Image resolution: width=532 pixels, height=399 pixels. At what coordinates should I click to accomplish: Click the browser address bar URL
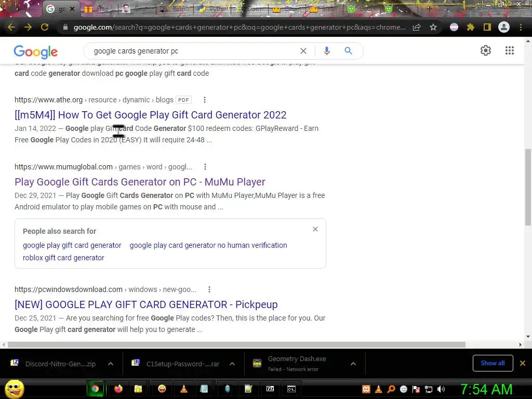(239, 27)
